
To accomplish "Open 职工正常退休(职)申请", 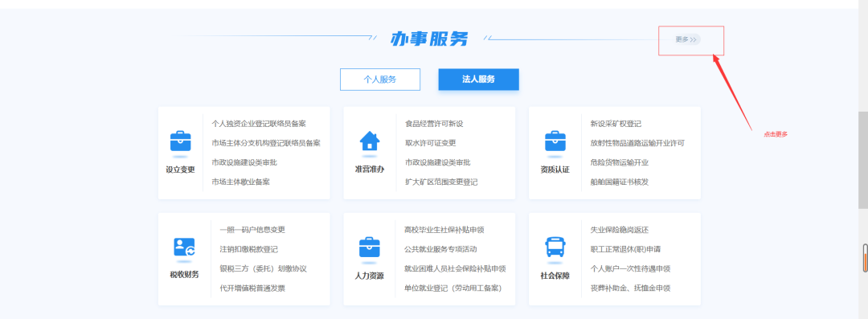I will pos(625,249).
